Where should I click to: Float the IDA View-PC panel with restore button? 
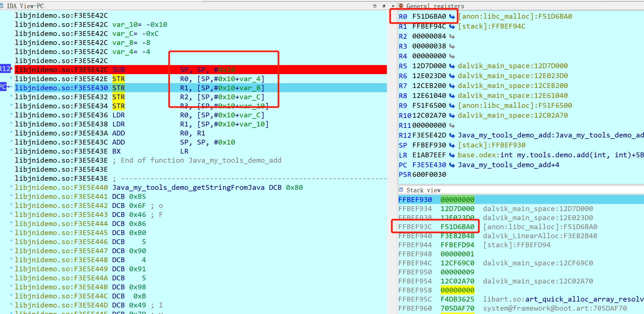coord(384,6)
